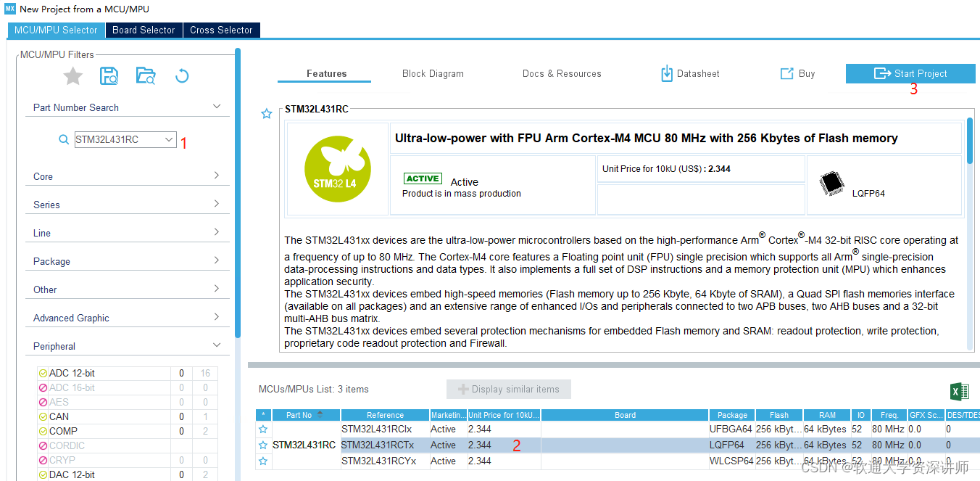Open the Features tab
The image size is (980, 481).
(x=326, y=73)
